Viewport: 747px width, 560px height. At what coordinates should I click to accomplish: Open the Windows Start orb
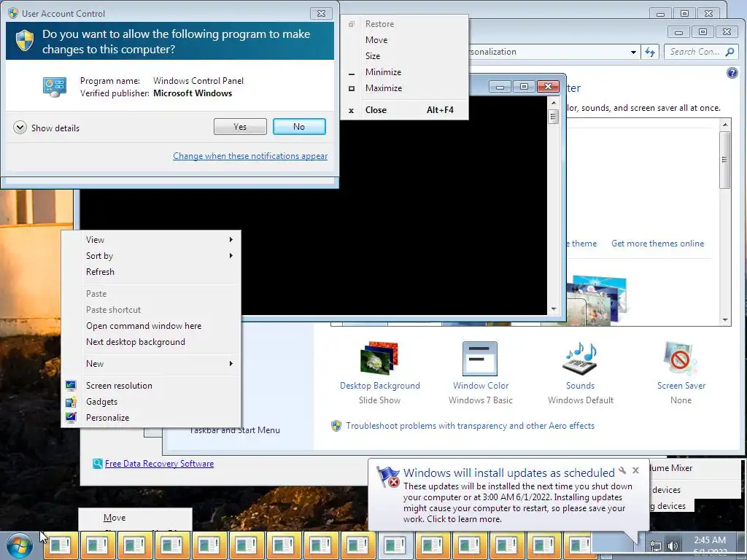click(20, 545)
